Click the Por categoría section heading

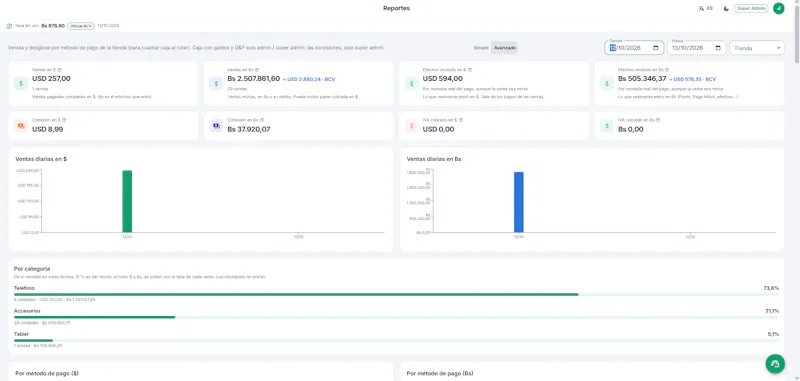(32, 269)
